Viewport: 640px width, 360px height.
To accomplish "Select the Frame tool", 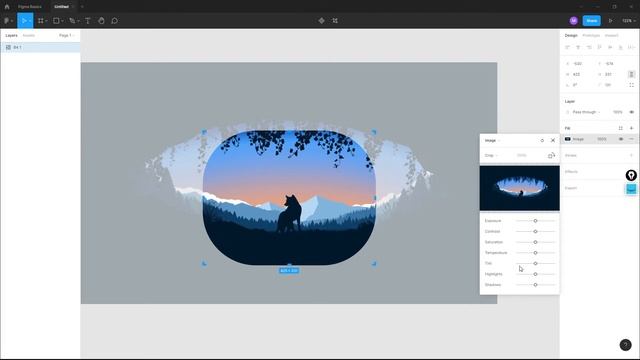I will pos(40,21).
